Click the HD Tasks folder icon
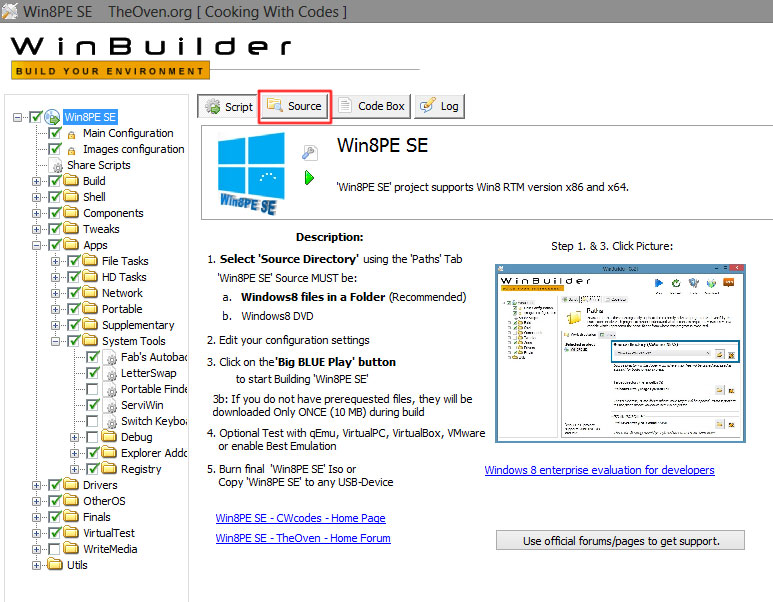The height and width of the screenshot is (602, 773). pyautogui.click(x=90, y=277)
